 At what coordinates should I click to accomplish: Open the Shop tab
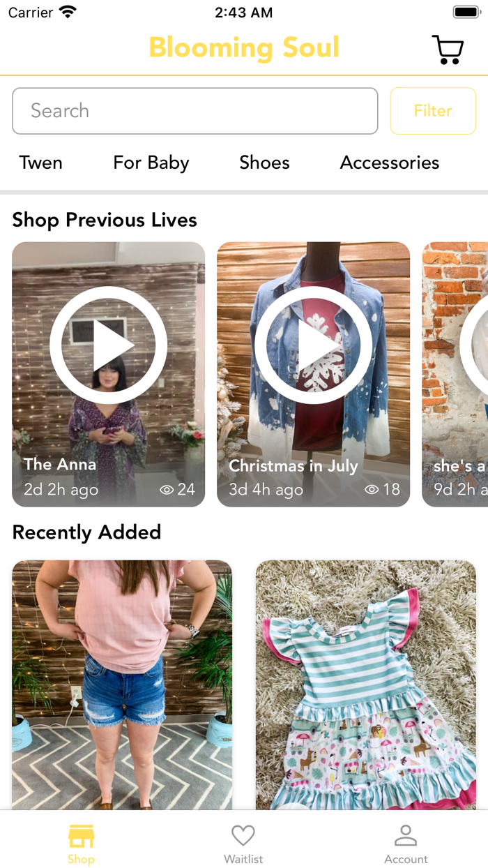pyautogui.click(x=81, y=843)
